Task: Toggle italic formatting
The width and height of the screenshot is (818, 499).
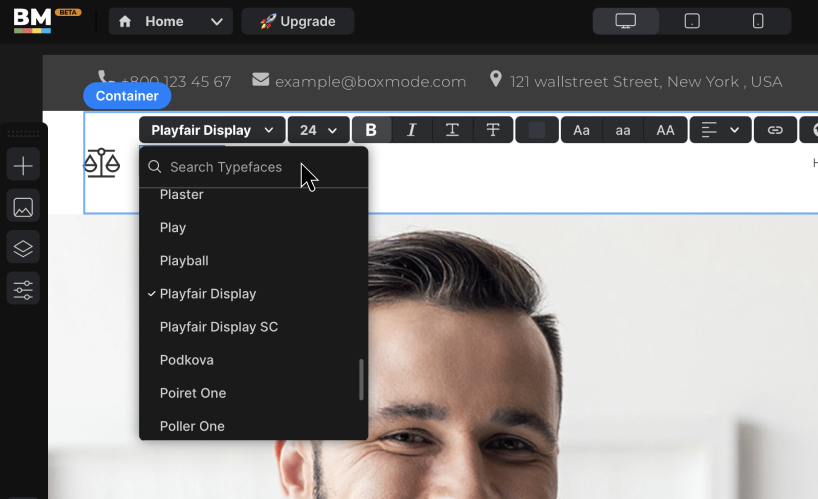Action: click(412, 130)
